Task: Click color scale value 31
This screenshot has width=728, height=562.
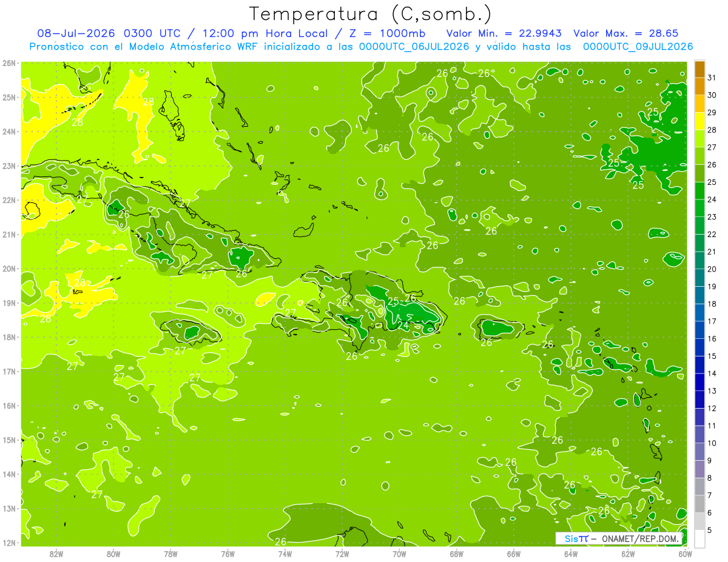Action: [x=712, y=78]
